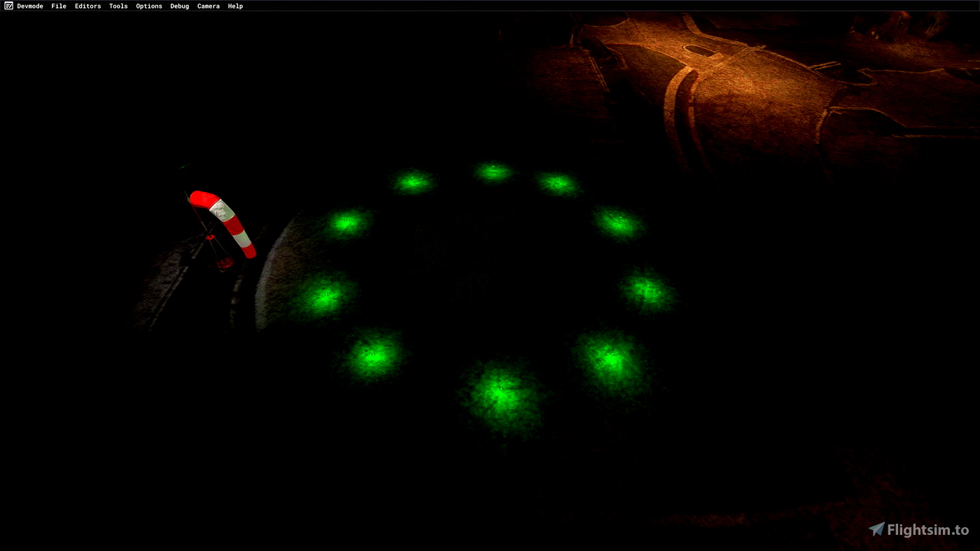The height and width of the screenshot is (551, 980).
Task: Open the Editors menu
Action: (87, 6)
